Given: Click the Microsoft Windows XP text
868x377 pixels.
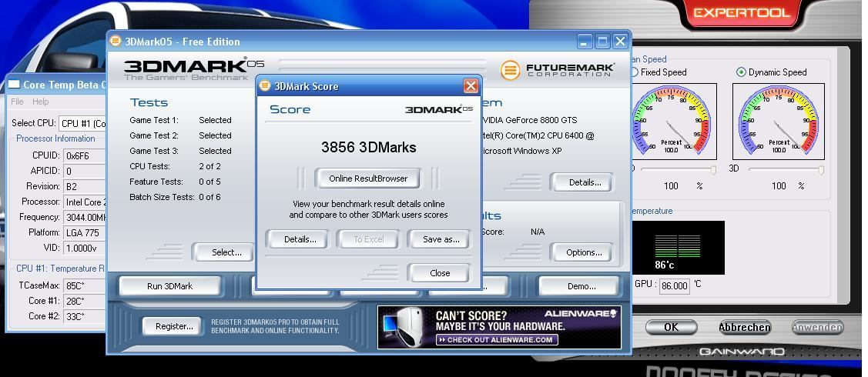Looking at the screenshot, I should (521, 151).
